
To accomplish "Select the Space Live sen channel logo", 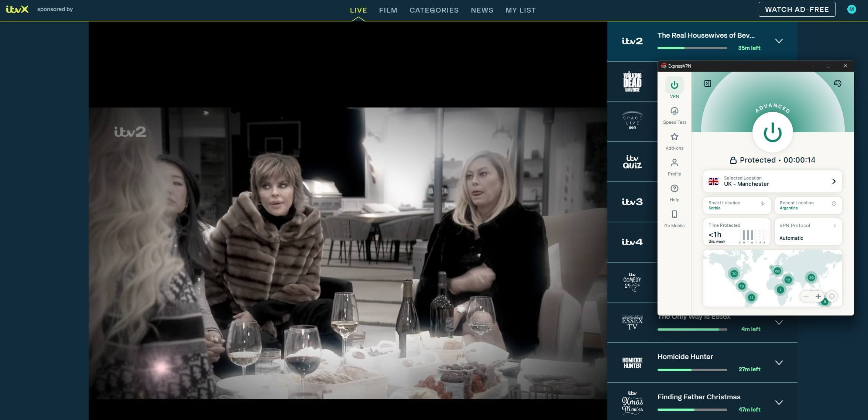I will tap(632, 120).
